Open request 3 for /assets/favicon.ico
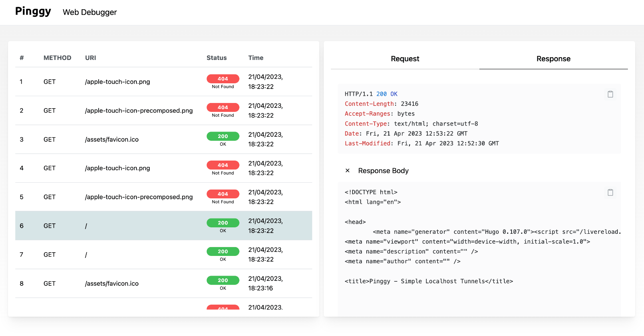644x336 pixels. (111, 139)
